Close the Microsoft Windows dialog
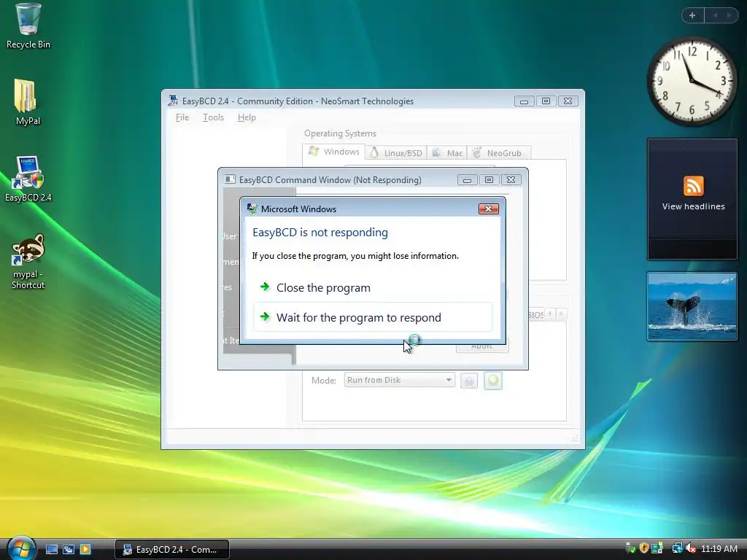Image resolution: width=747 pixels, height=560 pixels. [x=488, y=209]
